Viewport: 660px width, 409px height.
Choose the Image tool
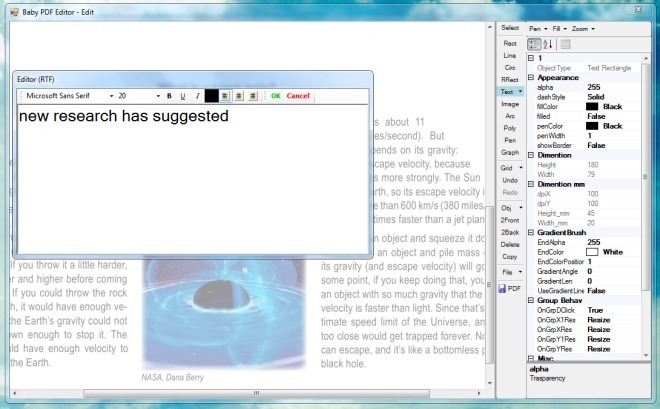pyautogui.click(x=510, y=104)
